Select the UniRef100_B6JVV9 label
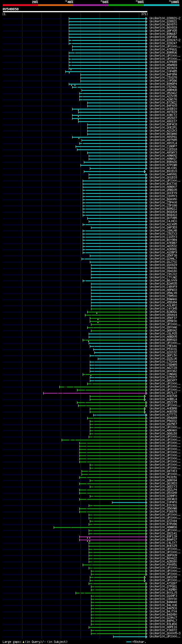Screen dimensions: 182x644 (163, 280)
